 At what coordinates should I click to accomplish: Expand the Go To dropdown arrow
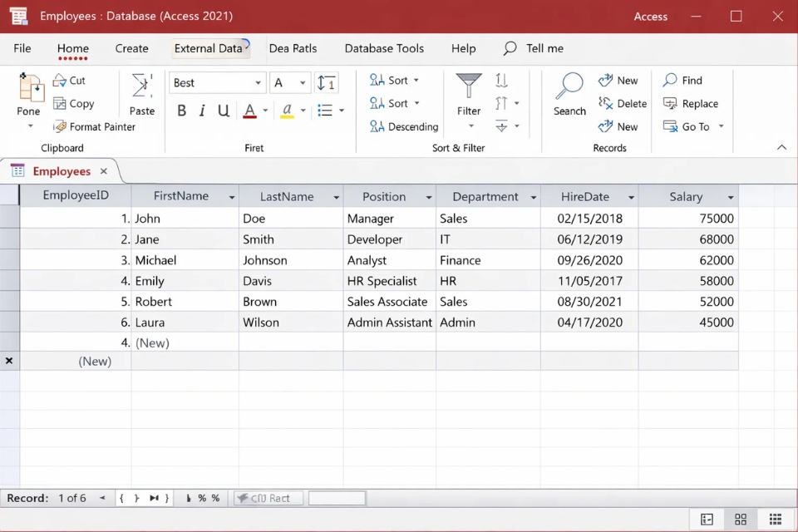721,127
